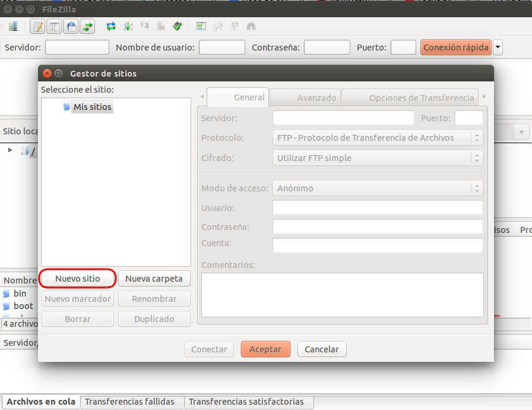Open the directory listing filters icon
Screen dimensions: 532x410
(201, 26)
